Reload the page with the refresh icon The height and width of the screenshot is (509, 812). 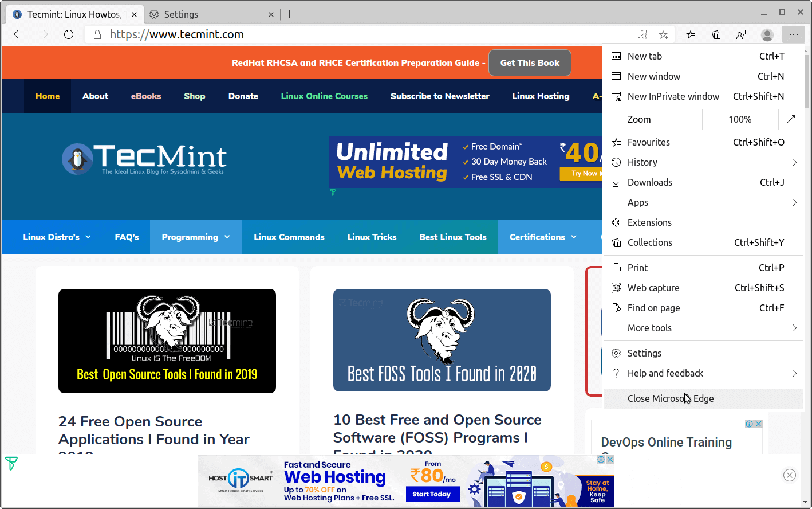click(x=69, y=34)
